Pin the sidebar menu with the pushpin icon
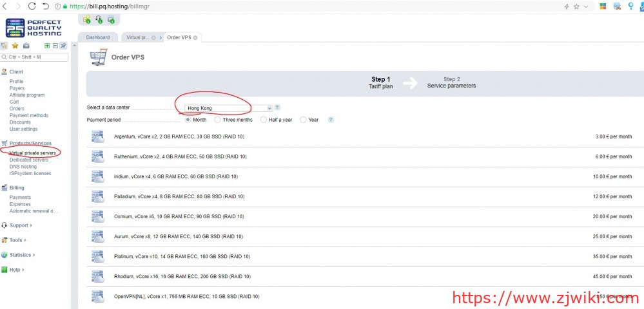 [63, 46]
